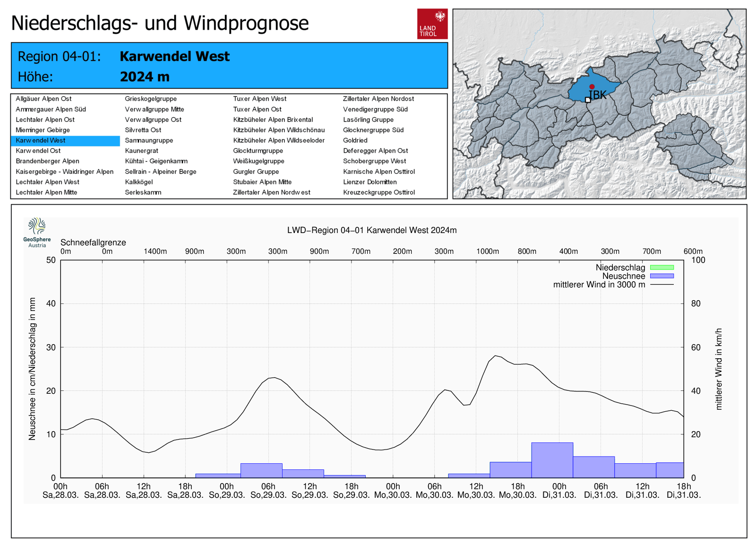Choose Grieskogelgruppe from region list

[x=151, y=99]
